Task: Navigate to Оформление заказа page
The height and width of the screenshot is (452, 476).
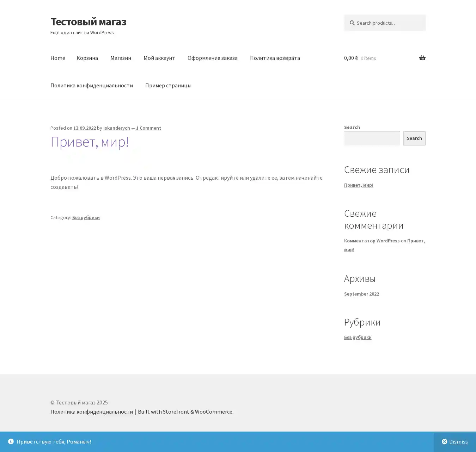Action: (x=212, y=58)
